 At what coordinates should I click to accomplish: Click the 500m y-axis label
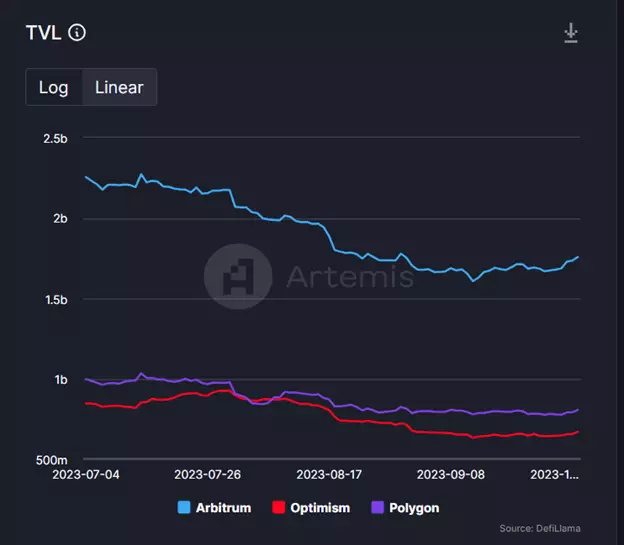point(52,460)
